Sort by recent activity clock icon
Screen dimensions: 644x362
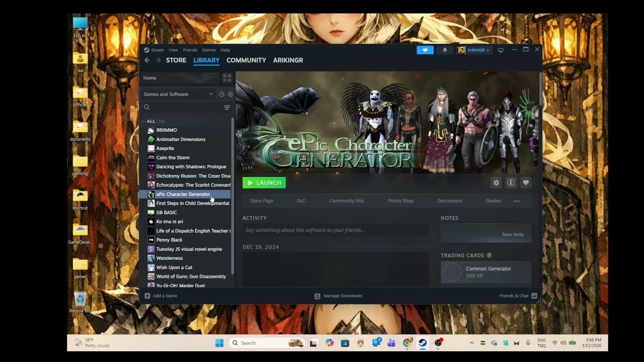(x=221, y=94)
